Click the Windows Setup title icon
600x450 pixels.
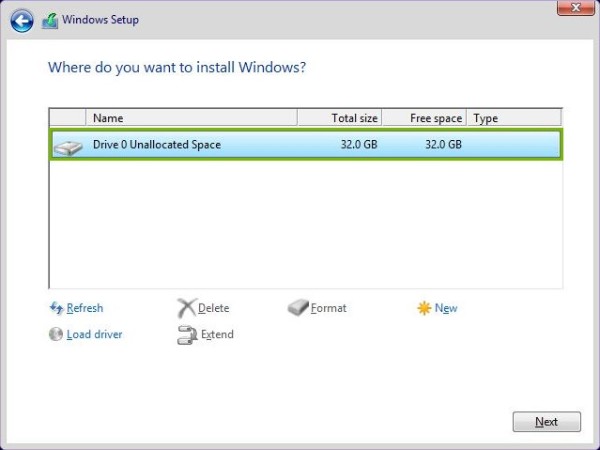point(50,21)
